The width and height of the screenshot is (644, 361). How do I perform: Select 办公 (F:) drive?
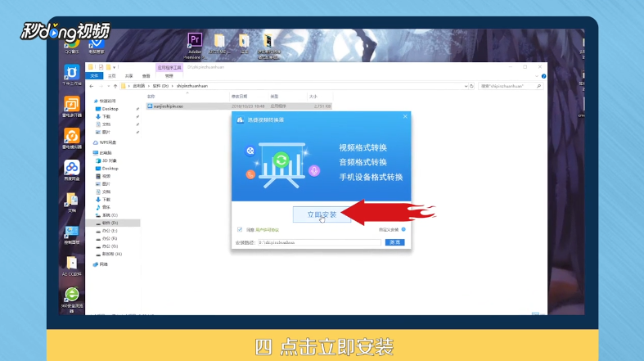pyautogui.click(x=106, y=238)
